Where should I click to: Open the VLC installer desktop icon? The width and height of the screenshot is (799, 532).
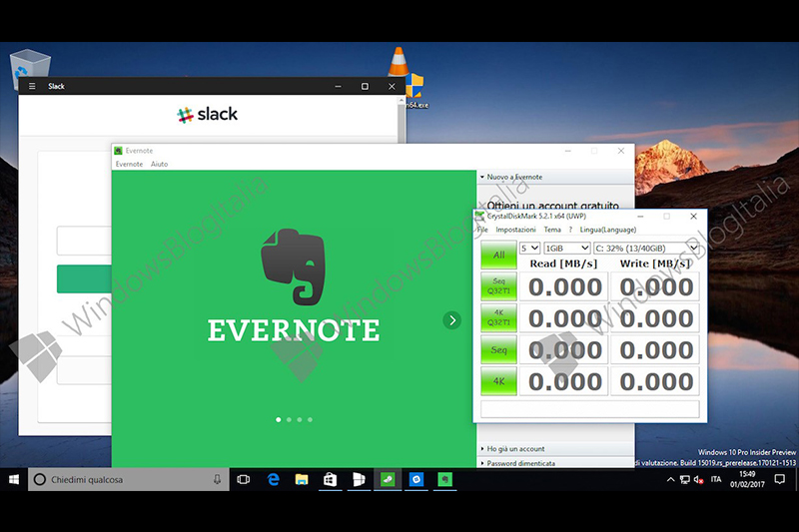[402, 70]
